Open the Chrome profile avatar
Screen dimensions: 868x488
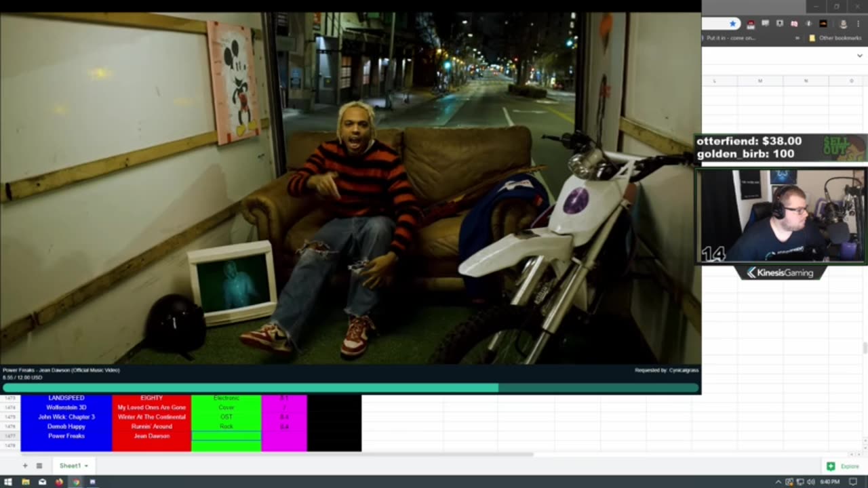click(x=844, y=24)
